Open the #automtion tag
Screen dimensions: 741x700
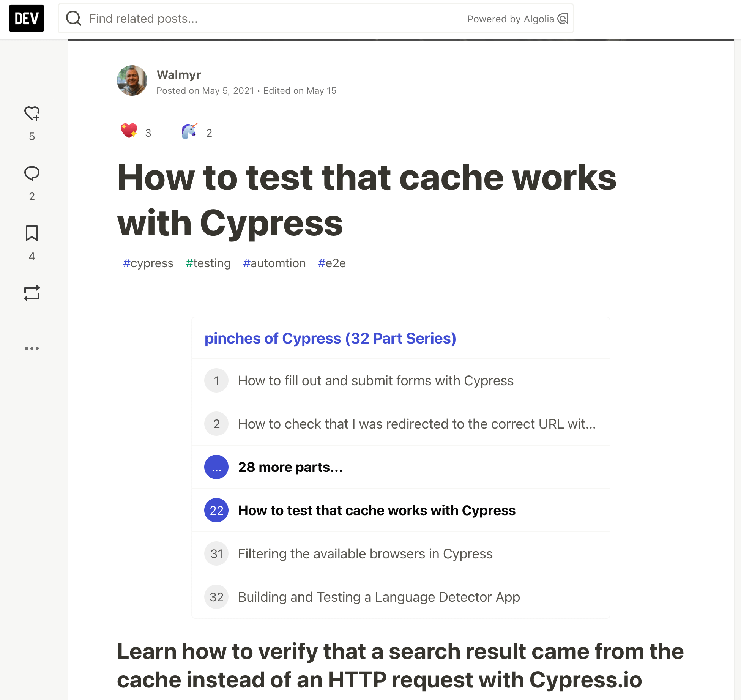(274, 263)
